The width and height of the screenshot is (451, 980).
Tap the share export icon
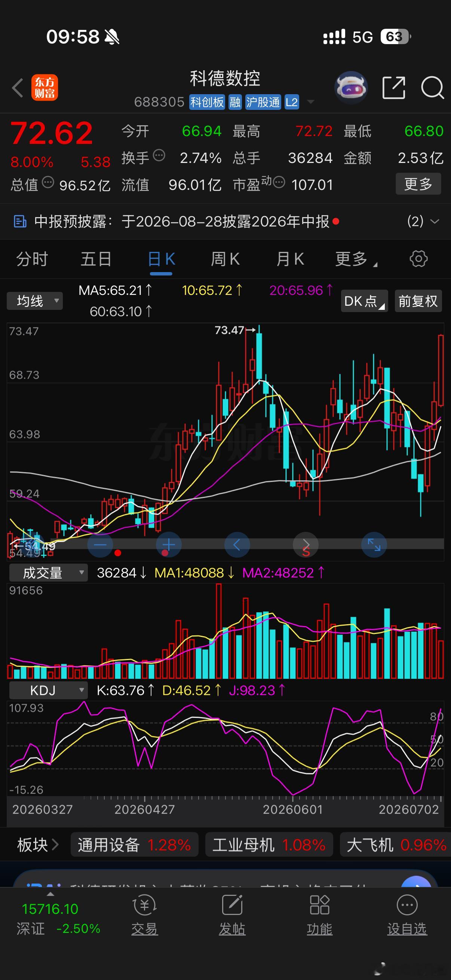(393, 87)
